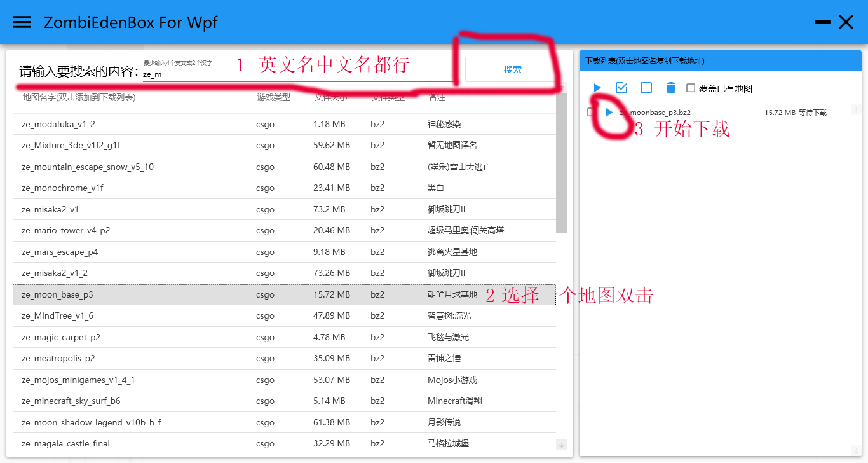Start downloading ze_moonbase_p3.bz2 with its play icon
This screenshot has height=463, width=868.
(609, 113)
